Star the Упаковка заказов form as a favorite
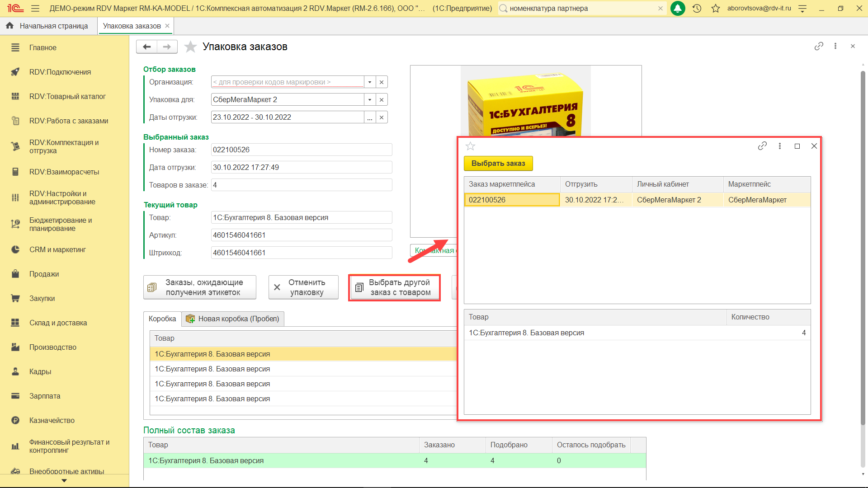Screen dimensions: 868x488 click(191, 47)
